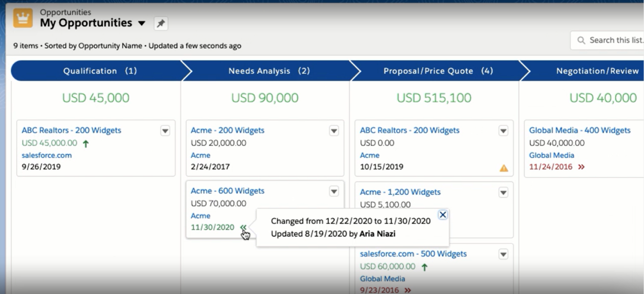644x294 pixels.
Task: Open ABC Realtors - 200 Widgets in Qualification column
Action: [x=72, y=131]
